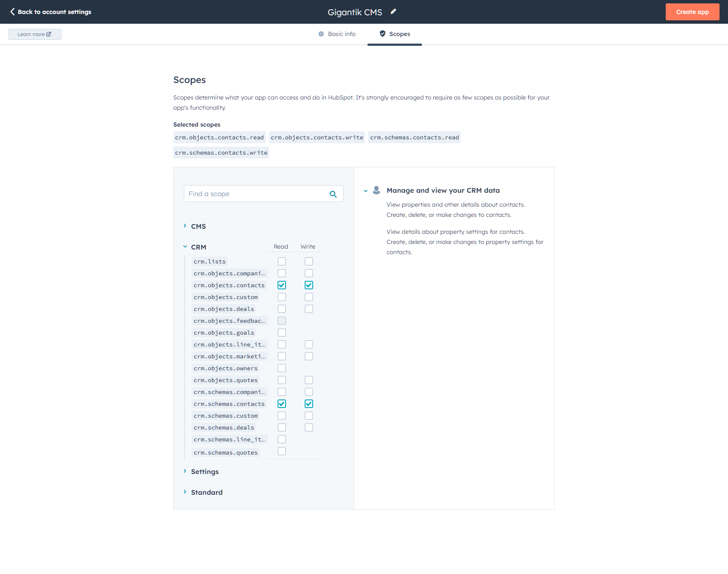Enable Read for crm.schemas.quotes
This screenshot has width=728, height=574.
click(282, 451)
